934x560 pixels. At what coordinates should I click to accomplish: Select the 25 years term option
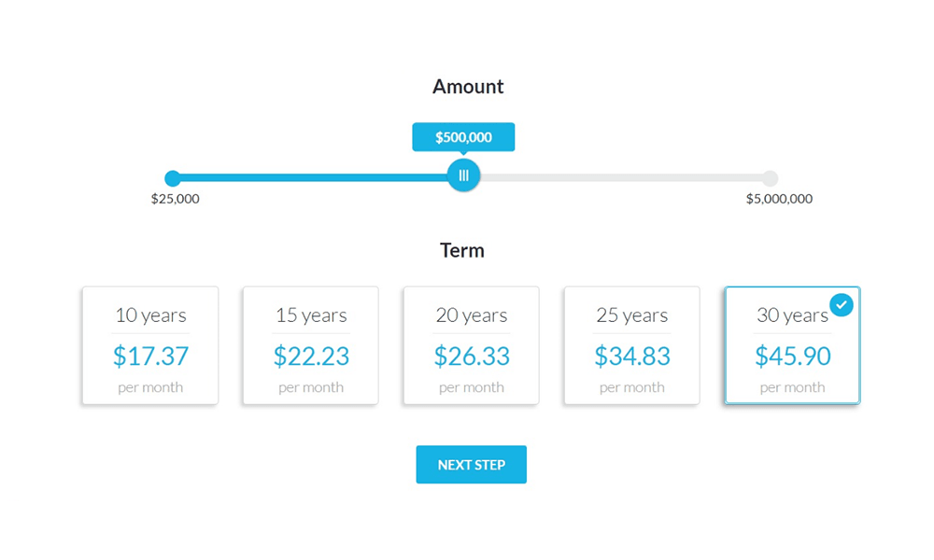pyautogui.click(x=631, y=345)
